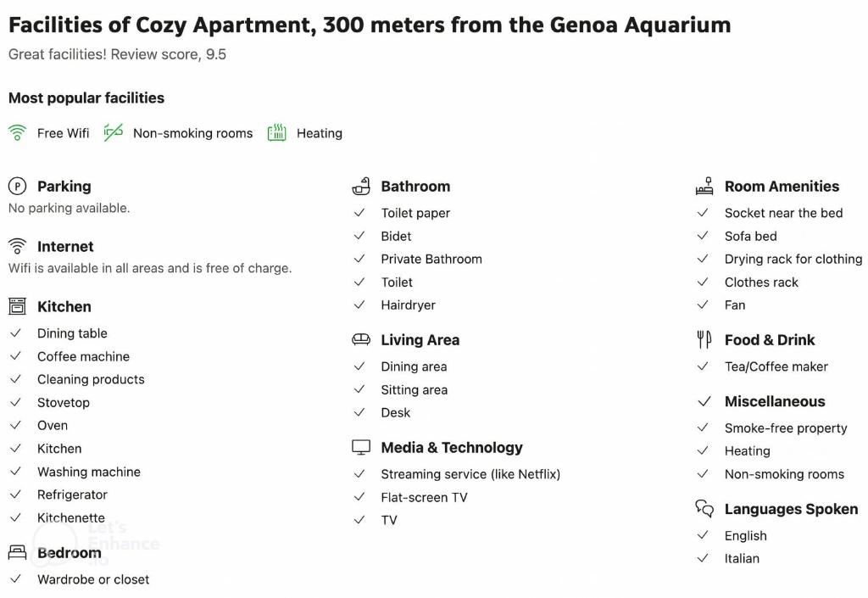This screenshot has width=868, height=598.
Task: Click the Most popular facilities heading
Action: [x=86, y=98]
